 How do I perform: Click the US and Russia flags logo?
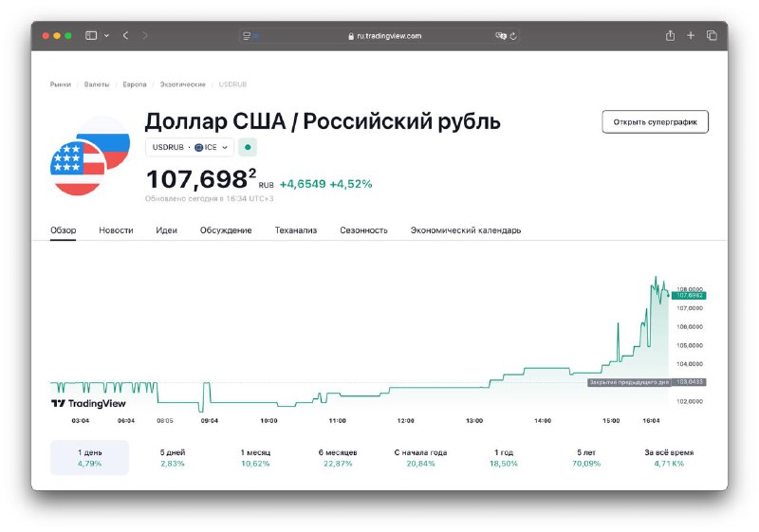click(90, 156)
